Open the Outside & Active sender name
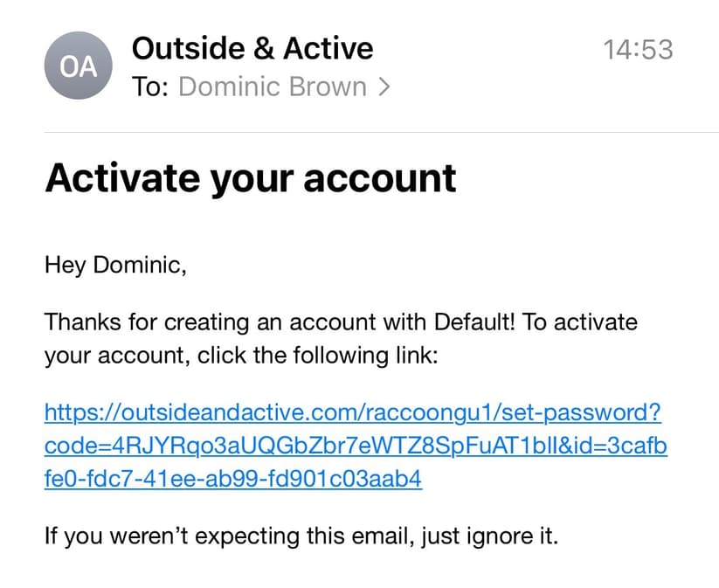The height and width of the screenshot is (588, 719). pos(252,48)
